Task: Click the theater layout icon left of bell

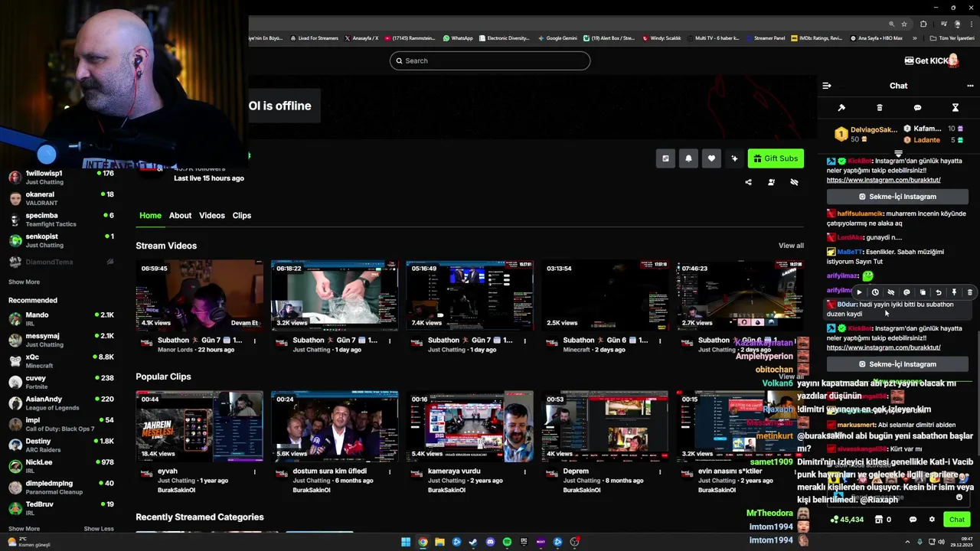Action: [x=665, y=158]
